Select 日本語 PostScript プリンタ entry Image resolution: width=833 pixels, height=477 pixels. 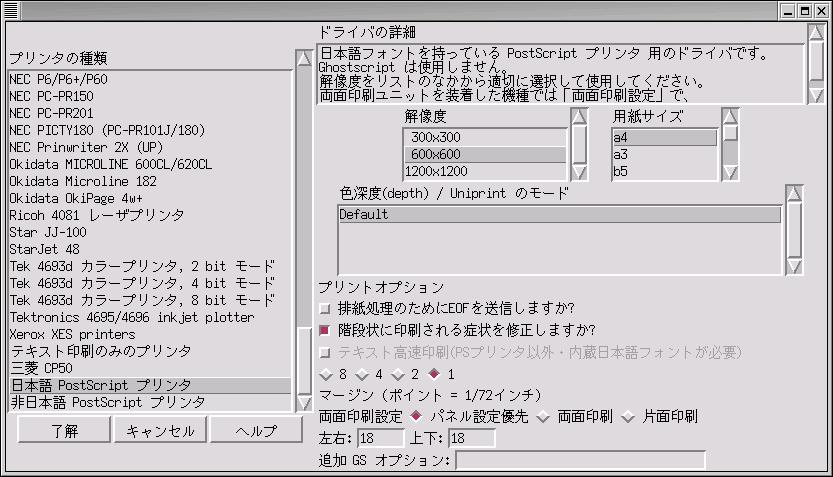click(x=150, y=385)
